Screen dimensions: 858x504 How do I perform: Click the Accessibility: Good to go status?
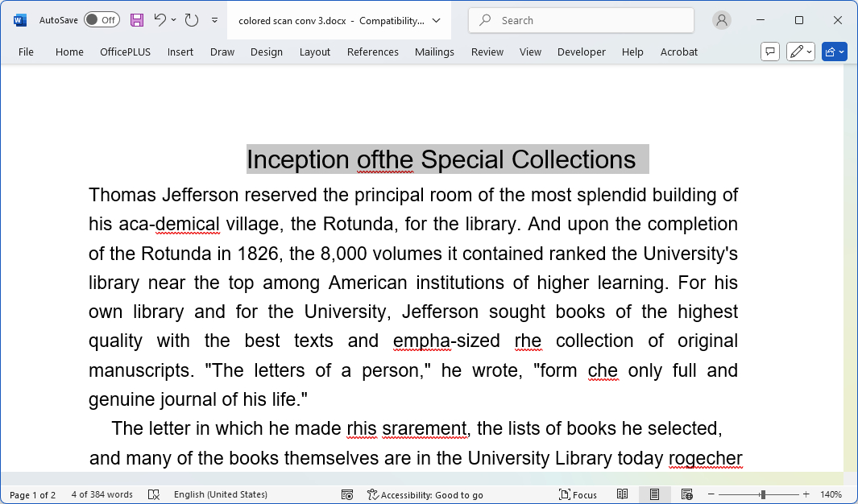[425, 494]
